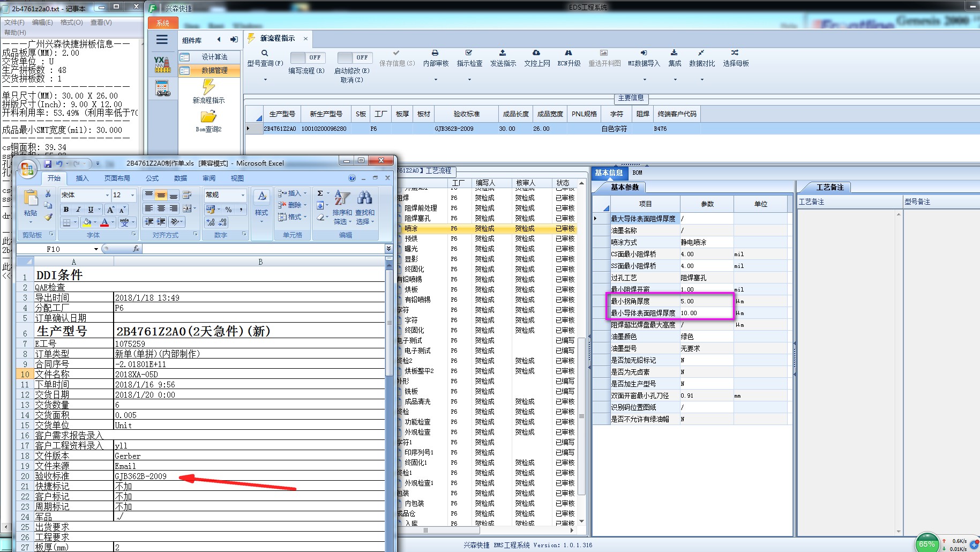Open the 数据 ribbon tab in Excel
The image size is (980, 552).
point(181,178)
